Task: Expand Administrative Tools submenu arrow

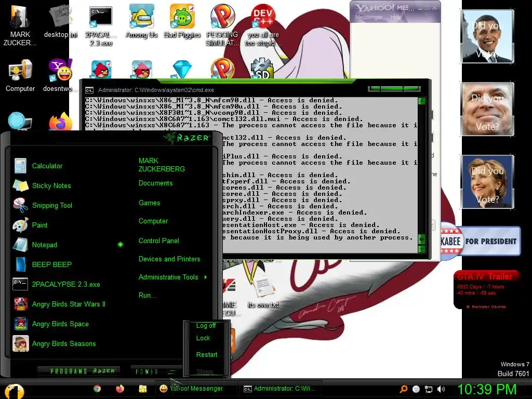Action: 206,277
